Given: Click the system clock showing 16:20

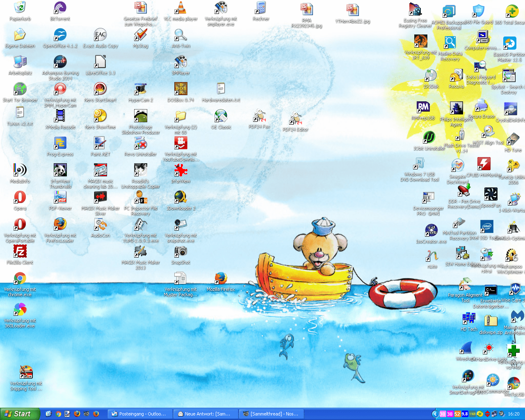Looking at the screenshot, I should click(514, 414).
